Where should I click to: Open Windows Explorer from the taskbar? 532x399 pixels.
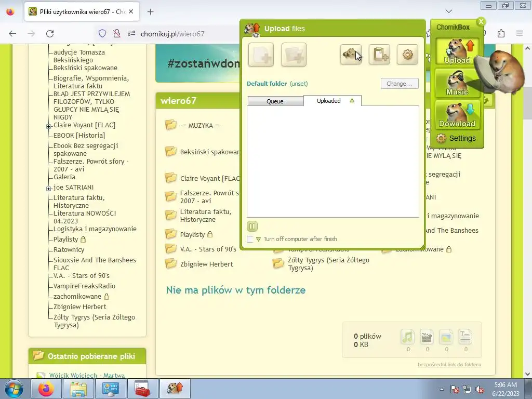coord(78,389)
